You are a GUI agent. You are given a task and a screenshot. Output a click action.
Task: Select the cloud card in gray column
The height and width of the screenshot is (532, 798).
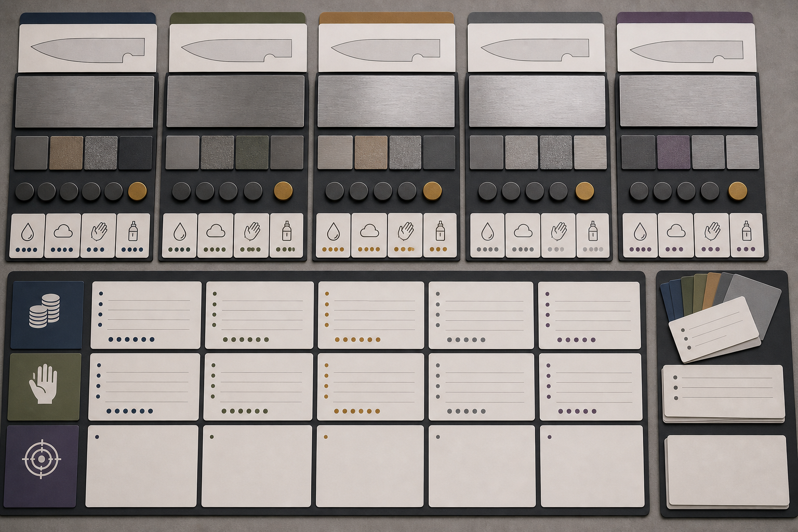(523, 235)
